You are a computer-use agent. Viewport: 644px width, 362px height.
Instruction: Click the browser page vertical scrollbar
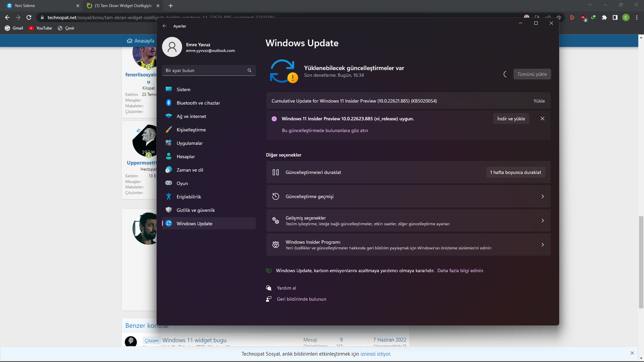pos(641,261)
